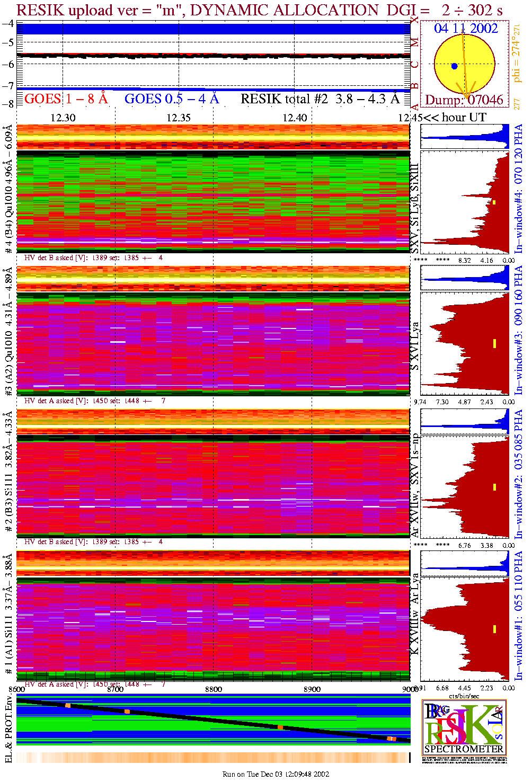Click the #3 (A2) S XVI Lya spectrogram panel
The width and height of the screenshot is (532, 782).
(x=213, y=344)
